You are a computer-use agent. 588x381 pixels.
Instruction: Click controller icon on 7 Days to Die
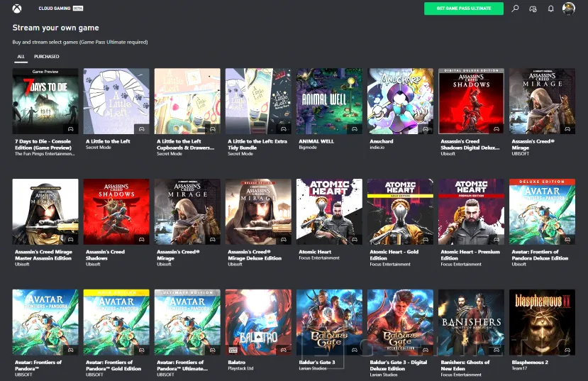70,128
